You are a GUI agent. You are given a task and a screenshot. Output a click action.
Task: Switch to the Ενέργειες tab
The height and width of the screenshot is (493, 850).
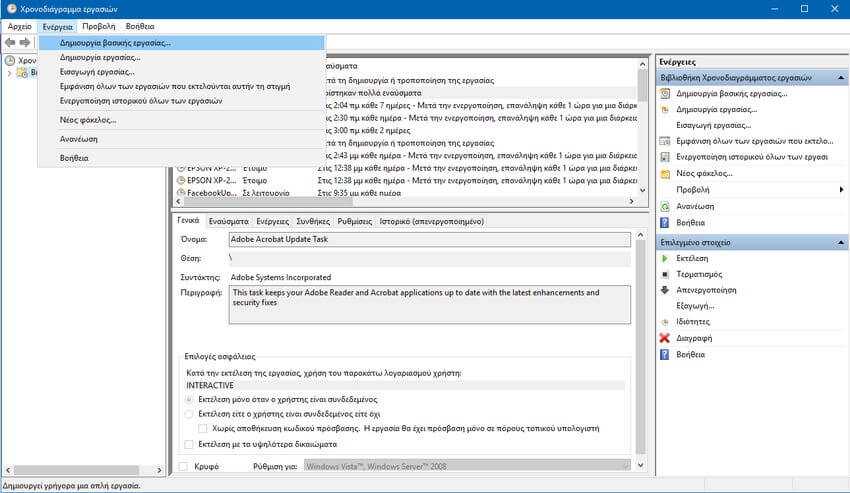point(273,221)
